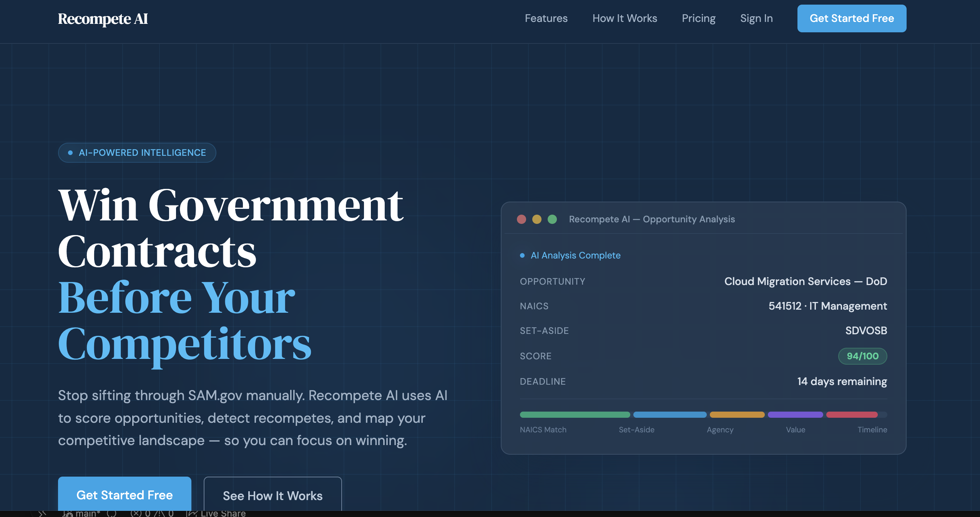Click the 94/100 score badge
The image size is (980, 517).
tap(862, 356)
